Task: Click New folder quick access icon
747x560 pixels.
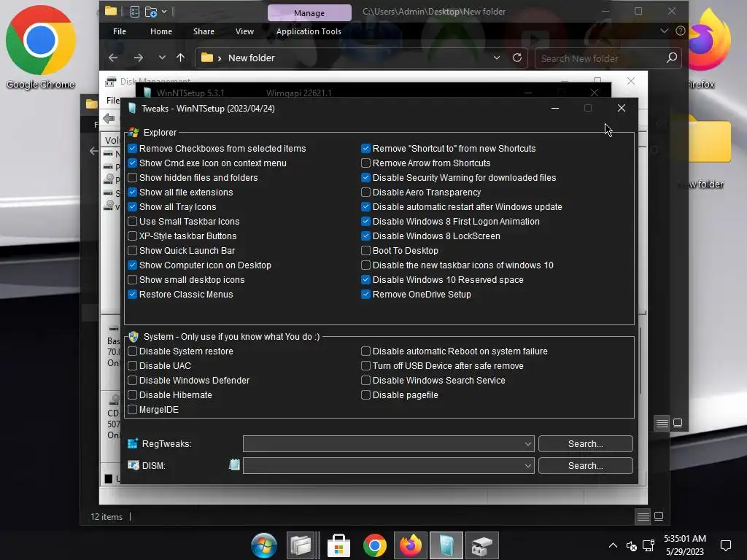Action: tap(151, 12)
